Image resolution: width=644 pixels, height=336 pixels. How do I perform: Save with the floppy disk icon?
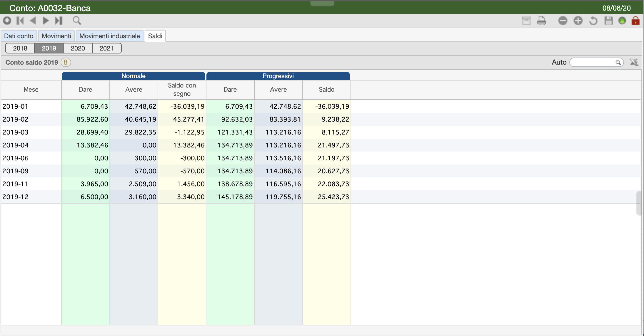pyautogui.click(x=608, y=21)
